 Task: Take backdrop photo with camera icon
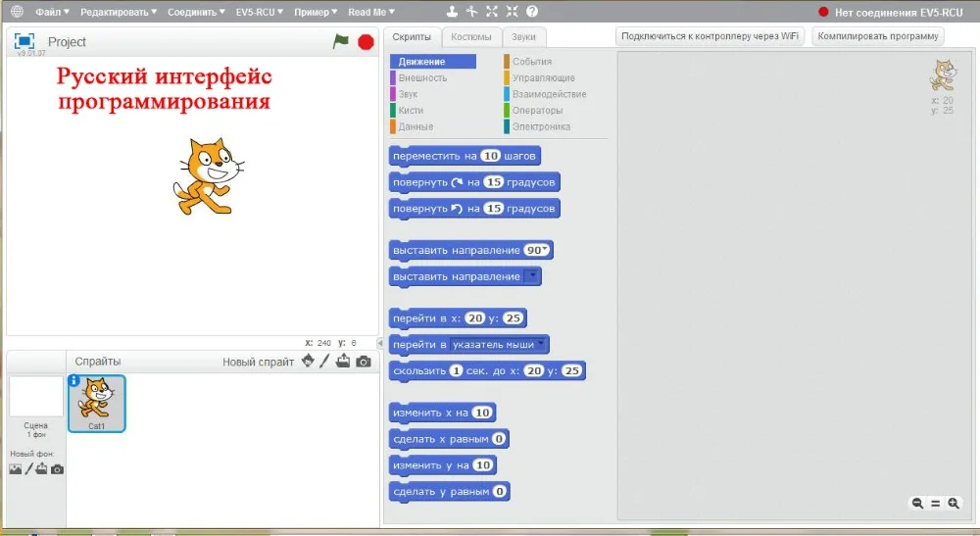57,469
